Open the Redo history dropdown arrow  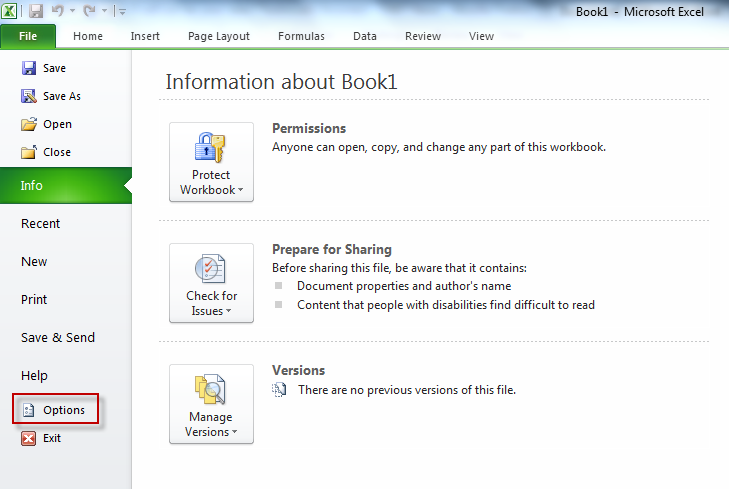(104, 10)
